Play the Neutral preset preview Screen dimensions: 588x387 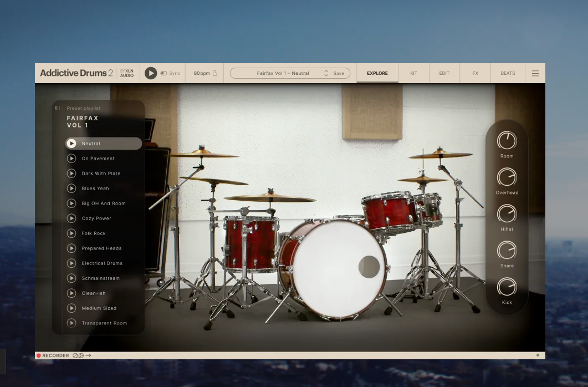(x=71, y=143)
